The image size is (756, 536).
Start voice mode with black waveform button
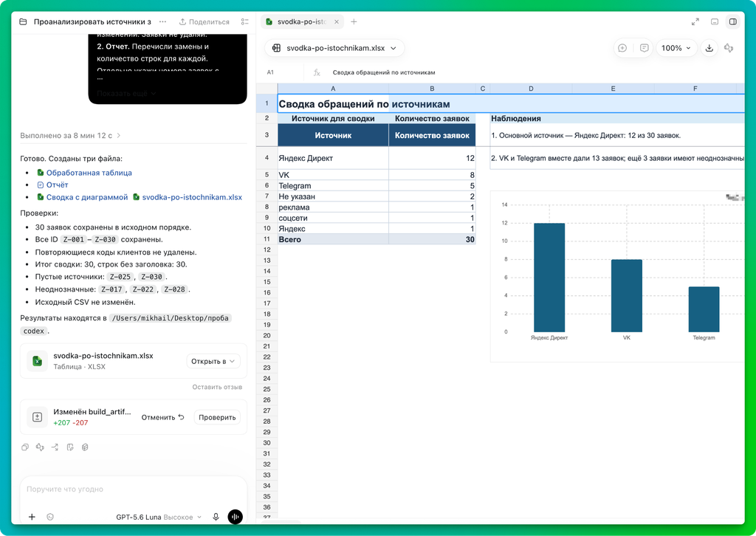tap(235, 517)
